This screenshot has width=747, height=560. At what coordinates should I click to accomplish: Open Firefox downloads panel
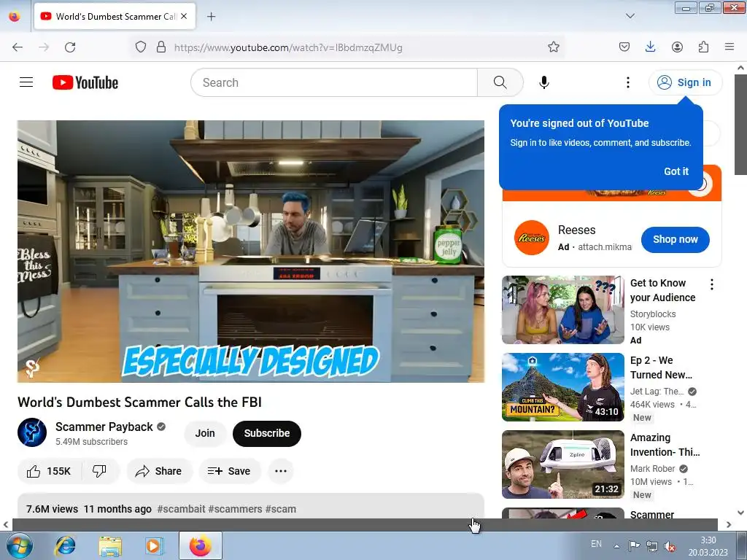point(650,47)
